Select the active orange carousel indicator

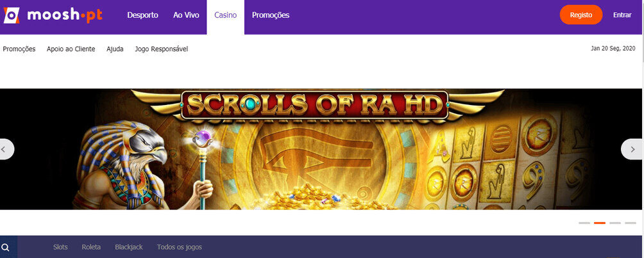pos(600,223)
